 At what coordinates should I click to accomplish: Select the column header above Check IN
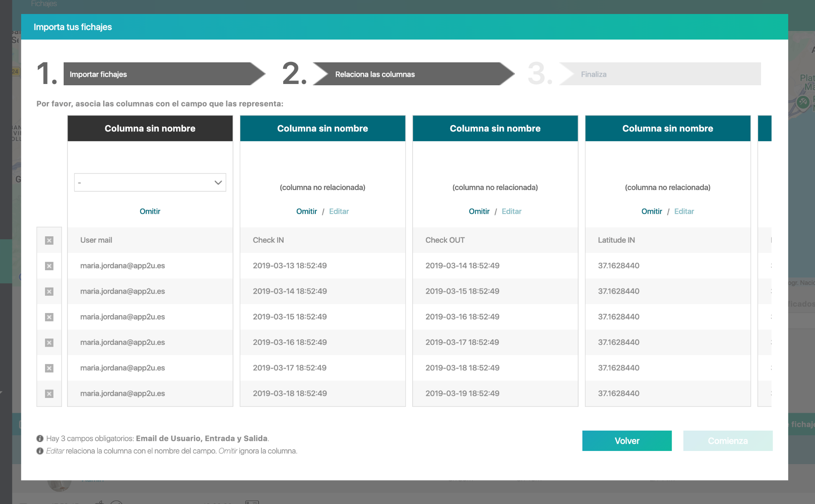coord(323,129)
